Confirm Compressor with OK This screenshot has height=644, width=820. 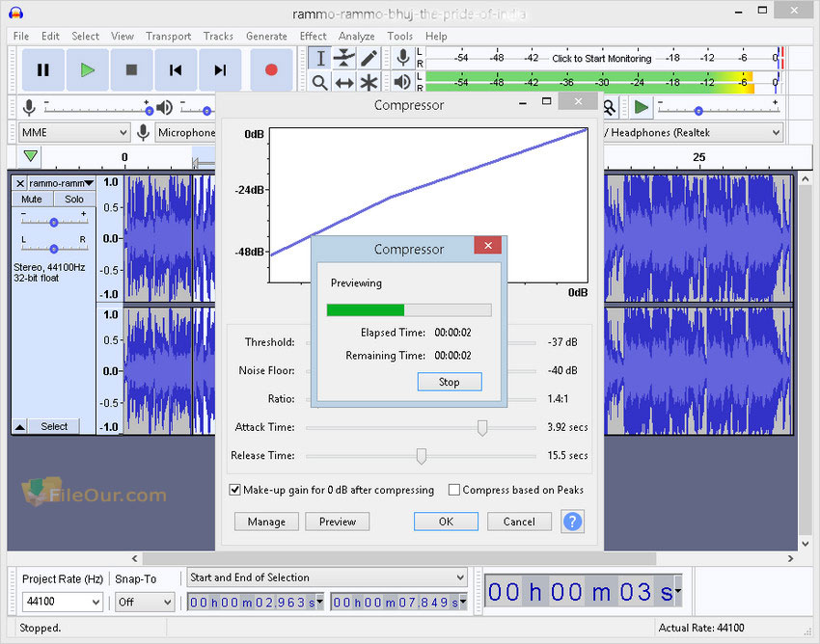(x=446, y=522)
